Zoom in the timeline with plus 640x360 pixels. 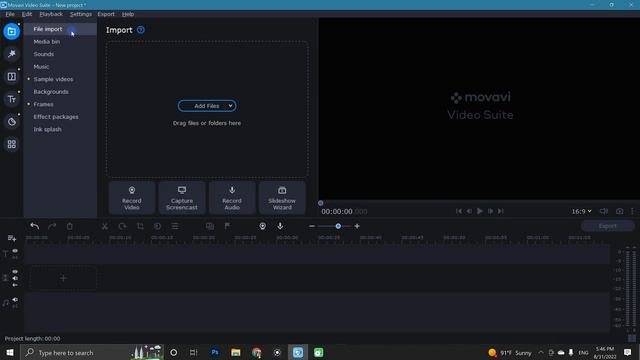pos(357,226)
